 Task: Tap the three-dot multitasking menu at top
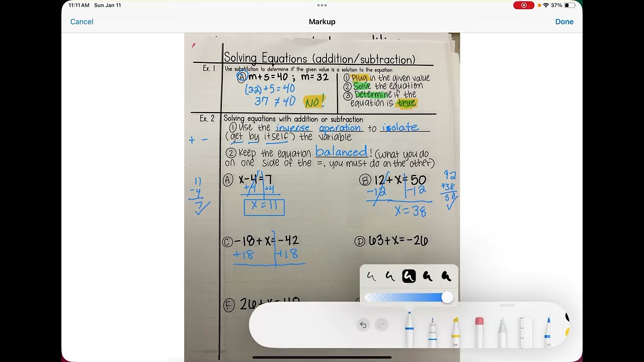(322, 5)
